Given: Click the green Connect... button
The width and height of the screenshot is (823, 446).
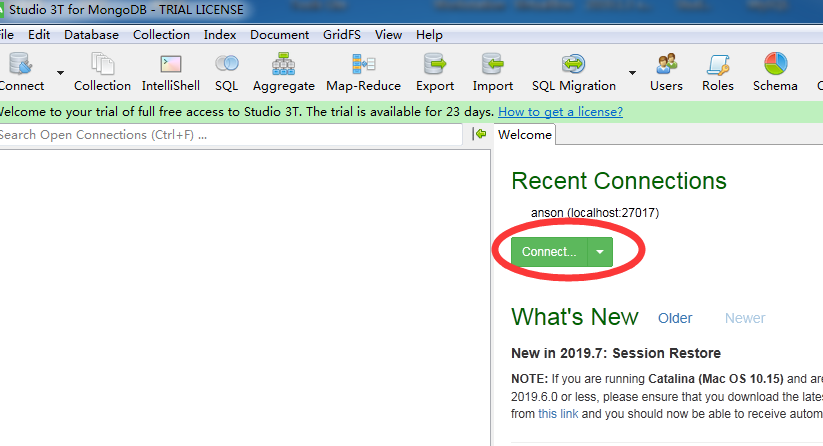Looking at the screenshot, I should (548, 252).
